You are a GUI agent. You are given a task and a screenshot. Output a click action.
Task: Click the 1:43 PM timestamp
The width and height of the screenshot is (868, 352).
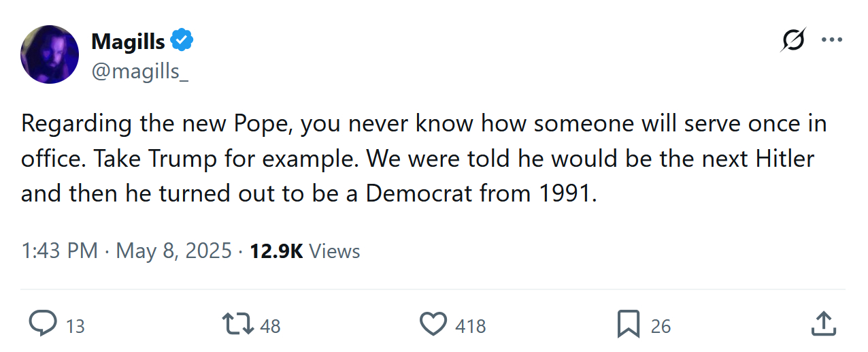[x=60, y=251]
